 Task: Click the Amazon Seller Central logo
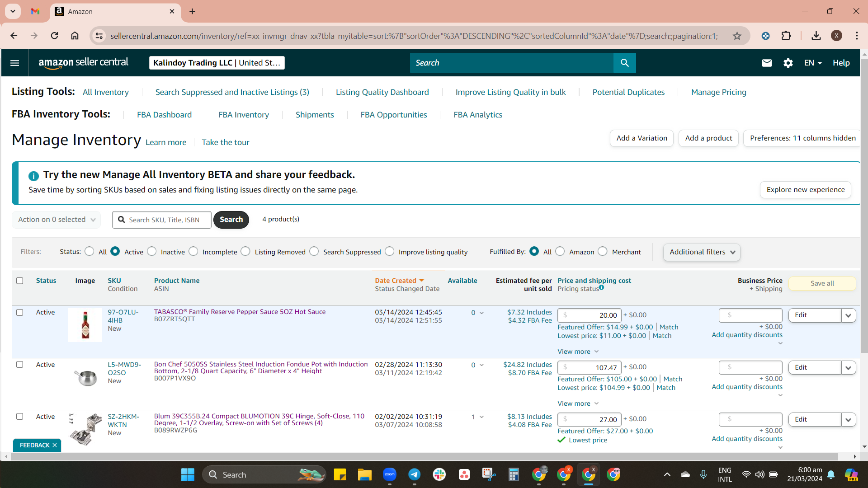pos(83,63)
